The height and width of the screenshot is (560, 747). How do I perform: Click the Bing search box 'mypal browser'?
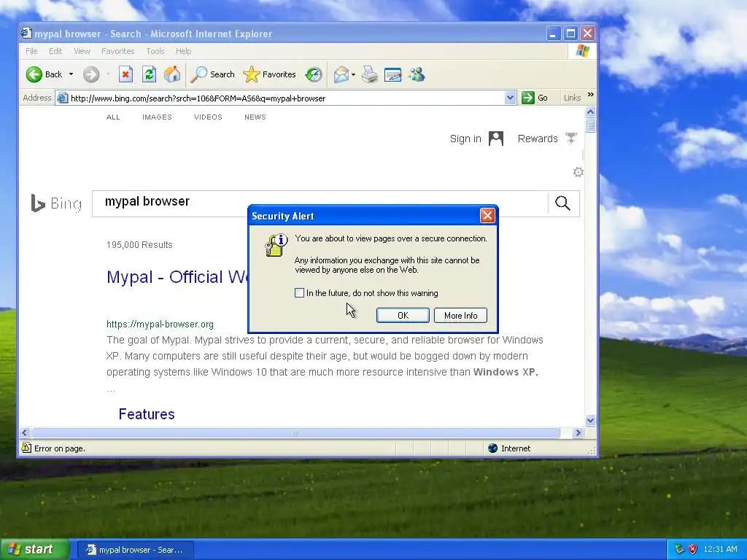point(320,203)
